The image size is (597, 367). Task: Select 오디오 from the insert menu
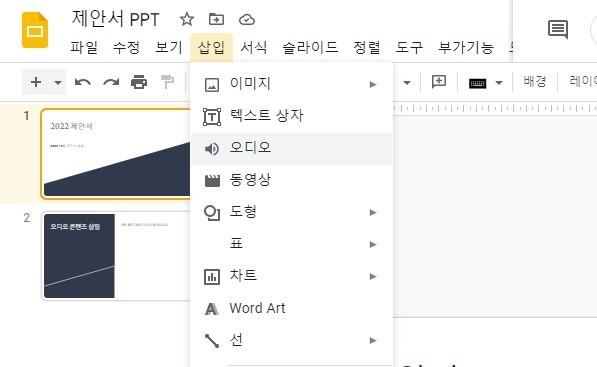point(291,148)
